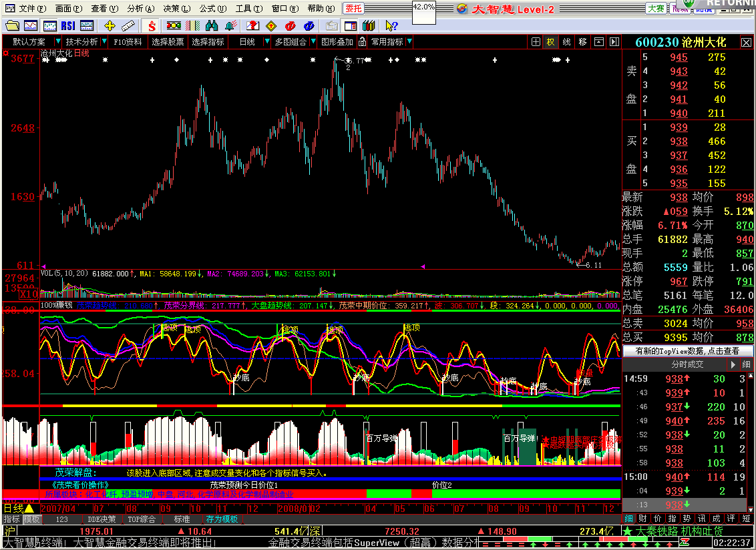Open the 分析(A) menu

point(141,9)
